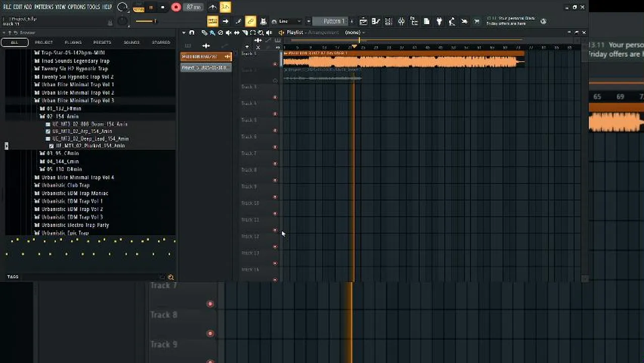Switch to the PROJECT browser tab

click(44, 42)
